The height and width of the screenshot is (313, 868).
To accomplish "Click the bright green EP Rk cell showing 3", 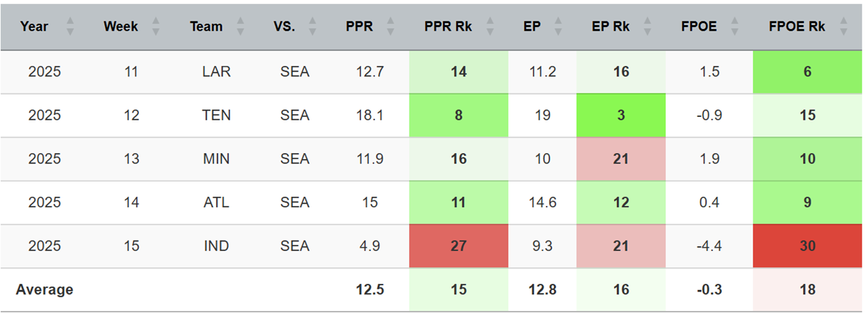I will [x=620, y=115].
